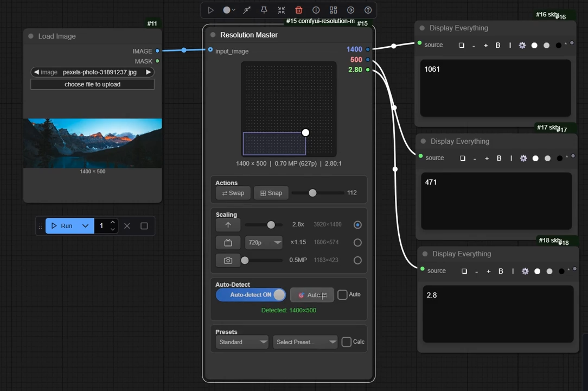This screenshot has width=588, height=391.
Task: Click the TV resolution scaling icon button
Action: (x=228, y=243)
